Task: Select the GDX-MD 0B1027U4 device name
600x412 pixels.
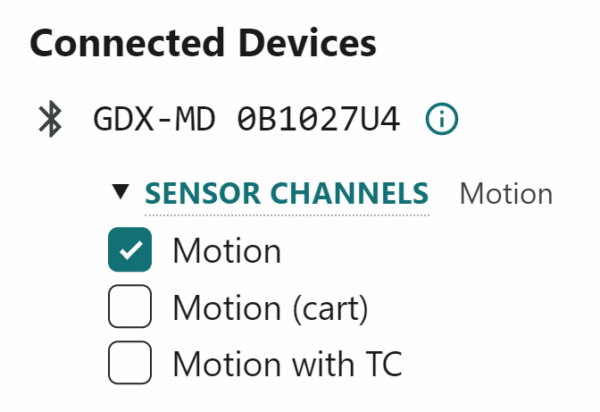Action: coord(246,120)
